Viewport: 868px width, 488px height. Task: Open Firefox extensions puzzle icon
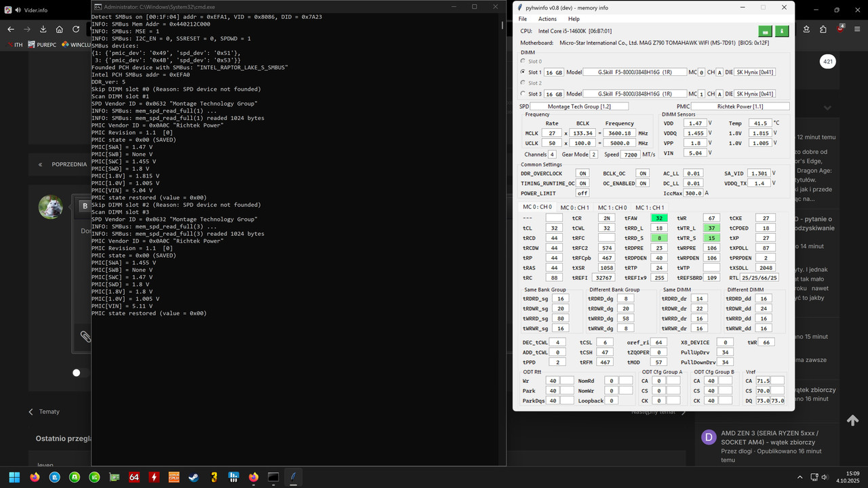pos(823,29)
